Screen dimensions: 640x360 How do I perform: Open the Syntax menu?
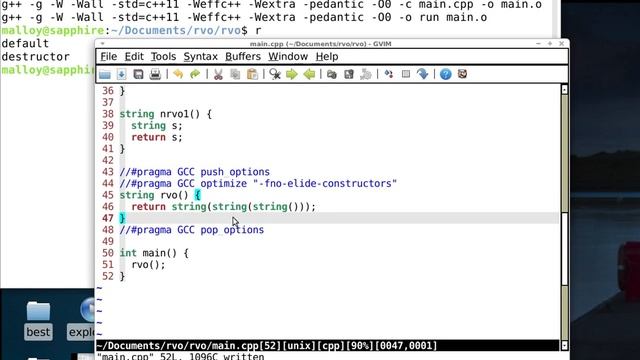[200, 56]
